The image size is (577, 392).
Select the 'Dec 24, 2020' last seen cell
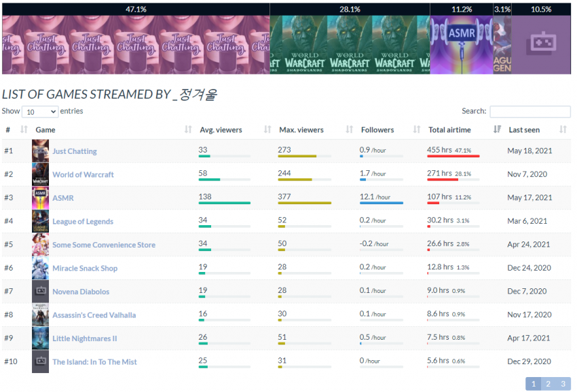529,268
